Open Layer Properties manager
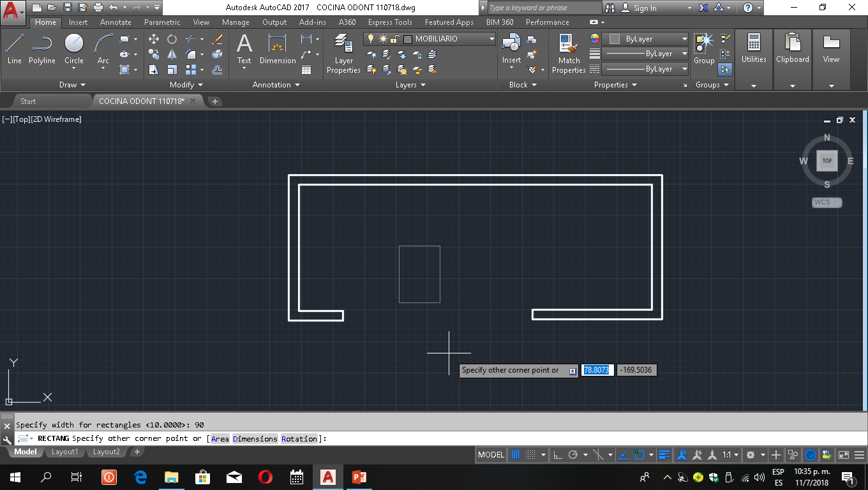 (x=343, y=54)
